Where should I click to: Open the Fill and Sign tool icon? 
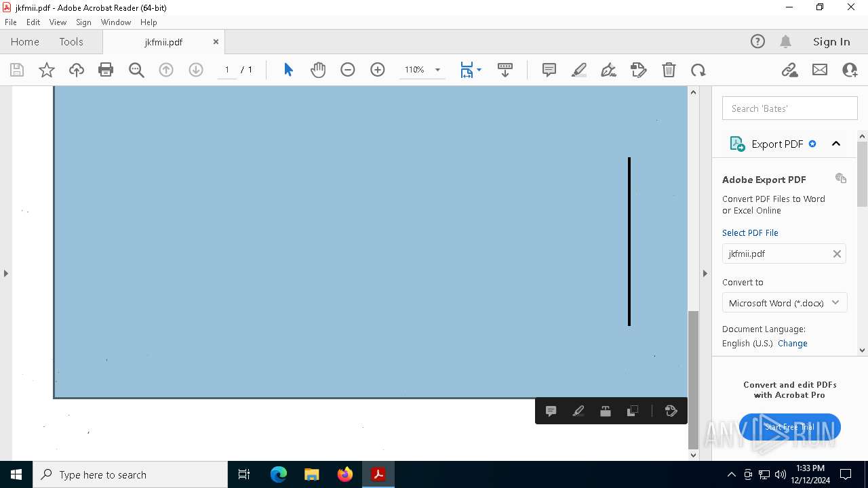click(639, 70)
